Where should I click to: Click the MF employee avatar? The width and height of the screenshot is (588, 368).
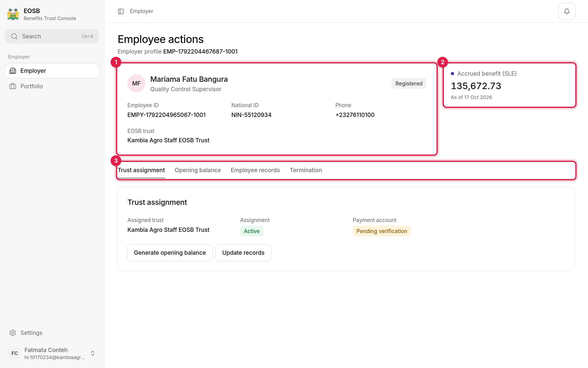click(x=136, y=83)
